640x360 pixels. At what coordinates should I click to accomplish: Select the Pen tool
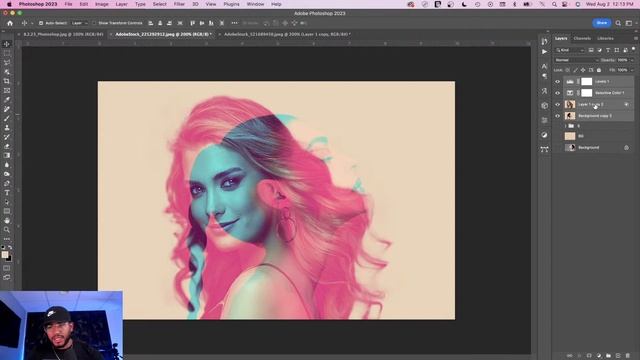[7, 183]
